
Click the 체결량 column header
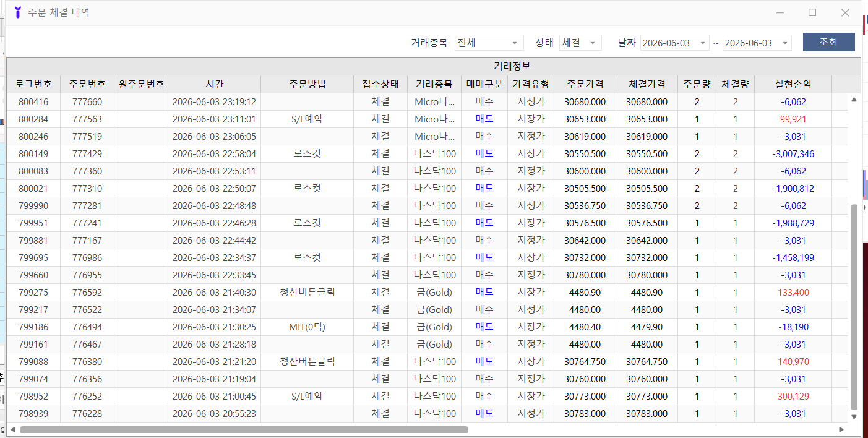[736, 84]
